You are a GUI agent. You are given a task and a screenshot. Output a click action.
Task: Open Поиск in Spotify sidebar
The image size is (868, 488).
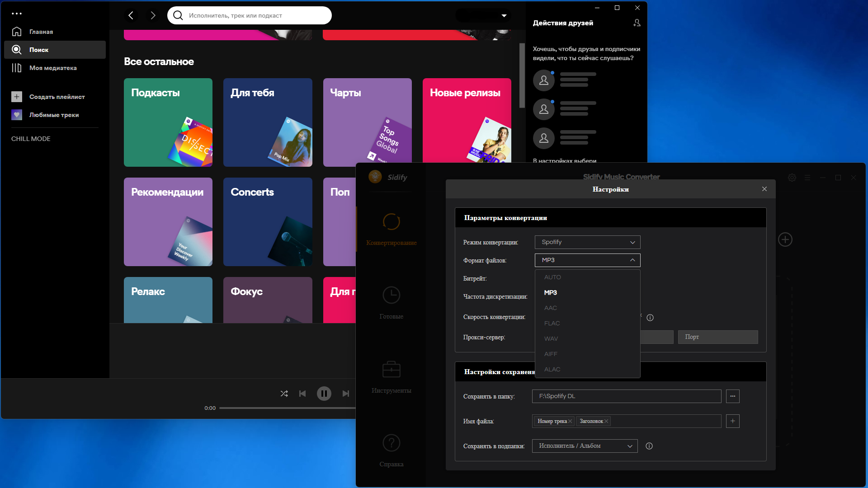pos(55,50)
